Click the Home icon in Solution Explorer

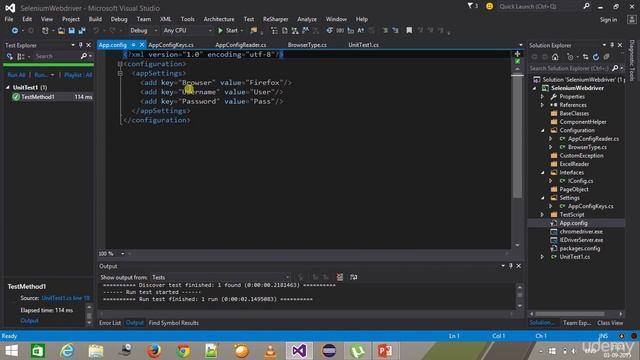tap(555, 57)
